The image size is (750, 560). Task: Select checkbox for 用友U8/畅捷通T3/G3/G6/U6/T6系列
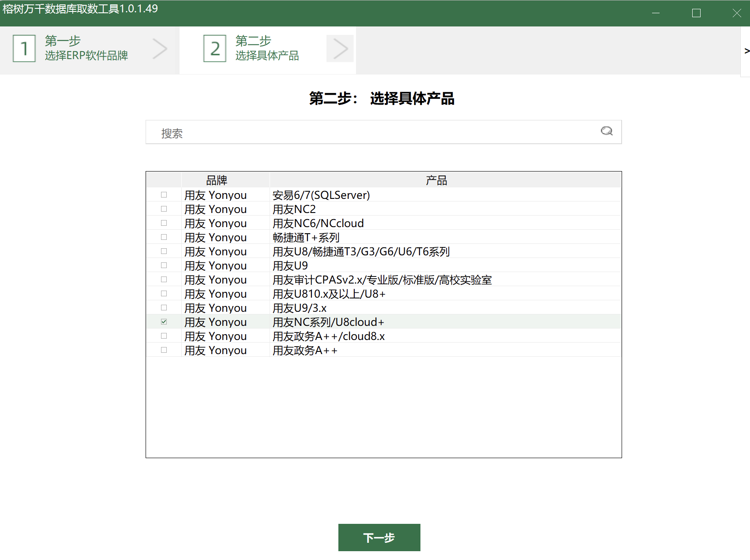tap(164, 251)
